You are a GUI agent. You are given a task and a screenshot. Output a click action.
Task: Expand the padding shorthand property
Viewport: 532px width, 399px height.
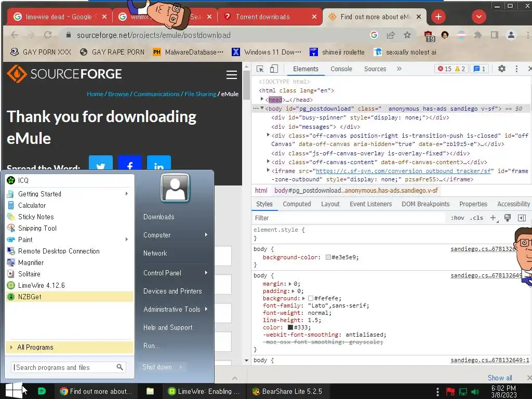click(x=293, y=291)
